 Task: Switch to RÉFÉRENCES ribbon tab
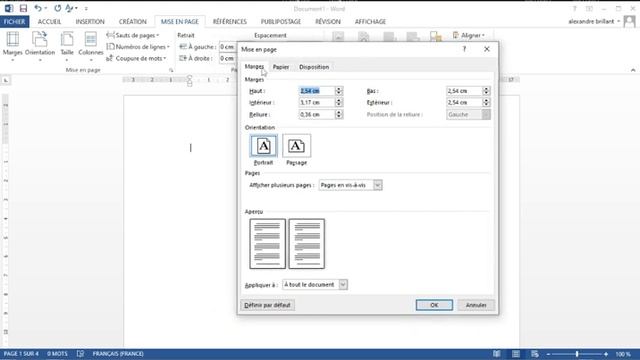pyautogui.click(x=230, y=22)
